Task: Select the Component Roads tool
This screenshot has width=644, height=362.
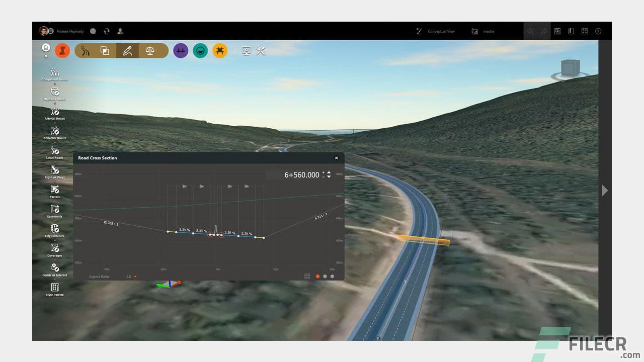Action: pos(54,73)
